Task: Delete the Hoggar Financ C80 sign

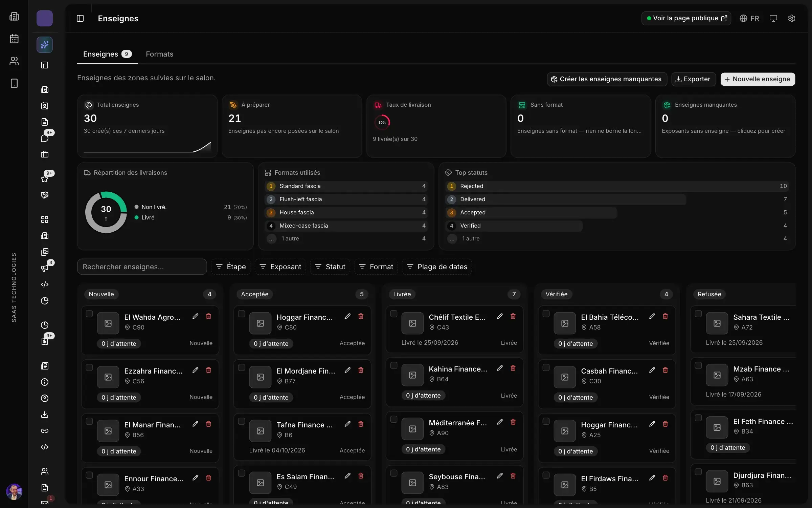Action: 361,316
